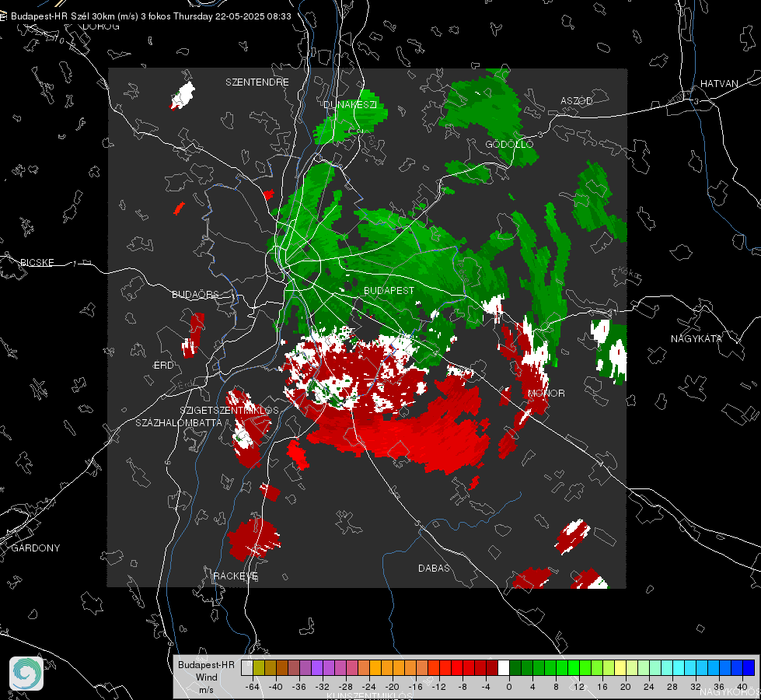Click the DABAS town label
761x700 pixels.
[x=434, y=568]
